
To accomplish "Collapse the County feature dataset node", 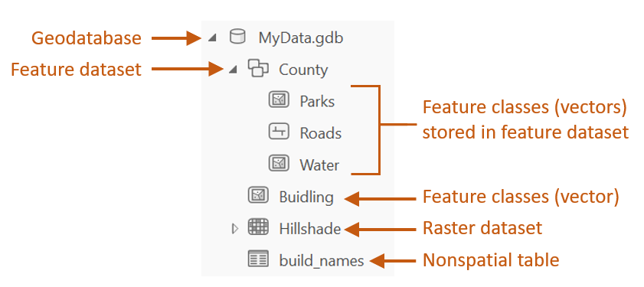I will click(x=233, y=70).
